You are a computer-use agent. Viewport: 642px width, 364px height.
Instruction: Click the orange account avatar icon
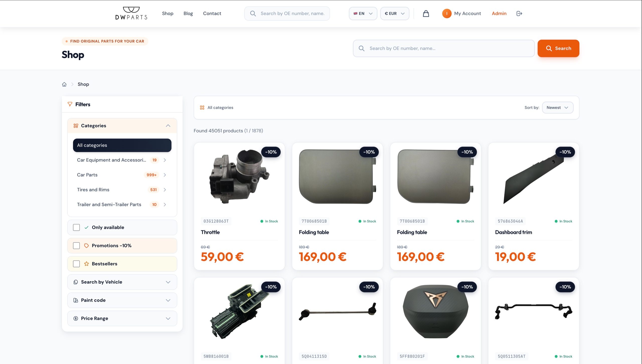tap(447, 14)
